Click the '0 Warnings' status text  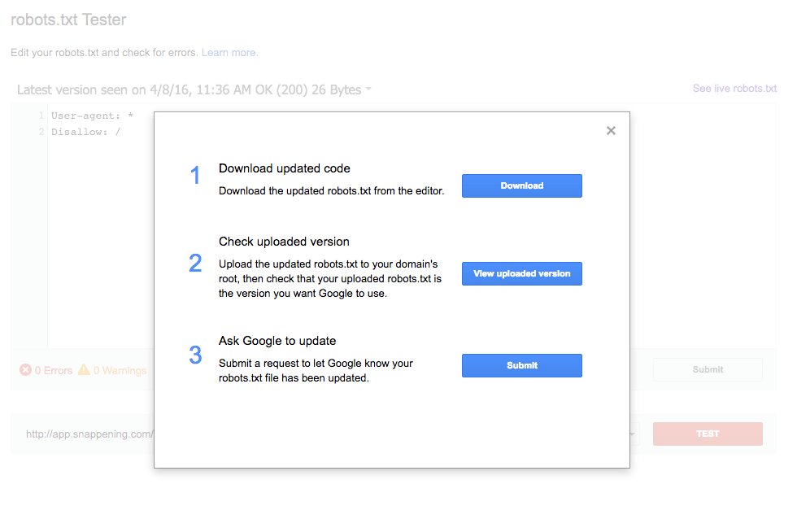point(120,370)
